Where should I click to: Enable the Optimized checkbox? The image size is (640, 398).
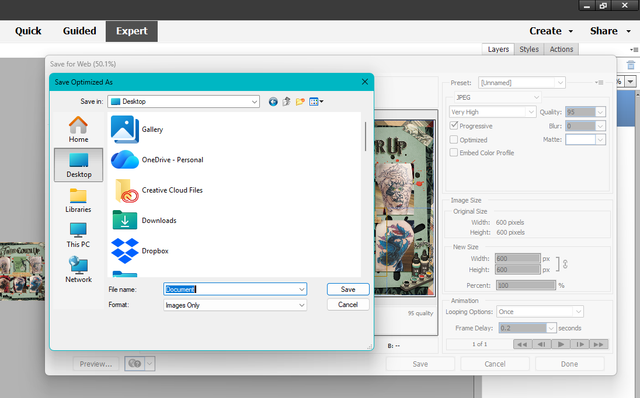[453, 140]
